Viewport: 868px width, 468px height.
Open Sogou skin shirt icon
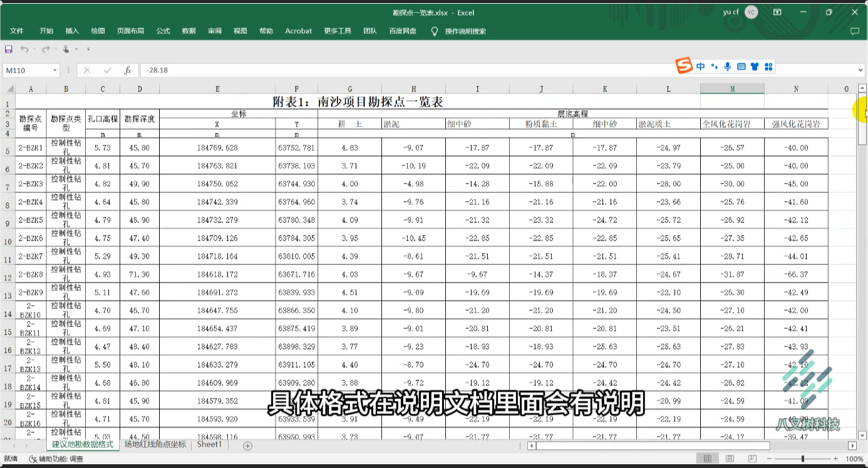click(x=755, y=66)
